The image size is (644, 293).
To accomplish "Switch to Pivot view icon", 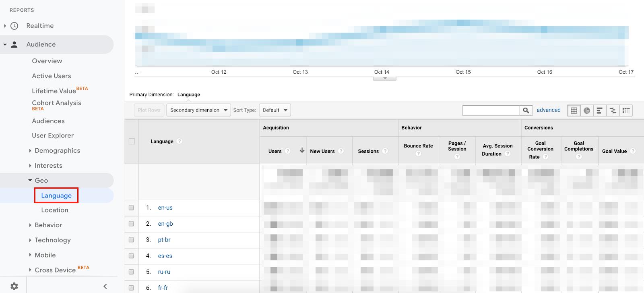I will (x=626, y=110).
